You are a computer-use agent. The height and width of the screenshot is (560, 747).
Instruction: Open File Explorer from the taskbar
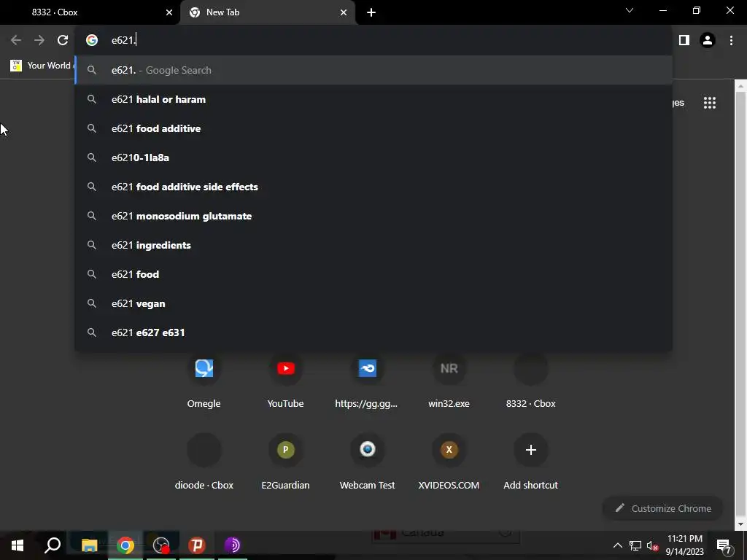point(89,545)
